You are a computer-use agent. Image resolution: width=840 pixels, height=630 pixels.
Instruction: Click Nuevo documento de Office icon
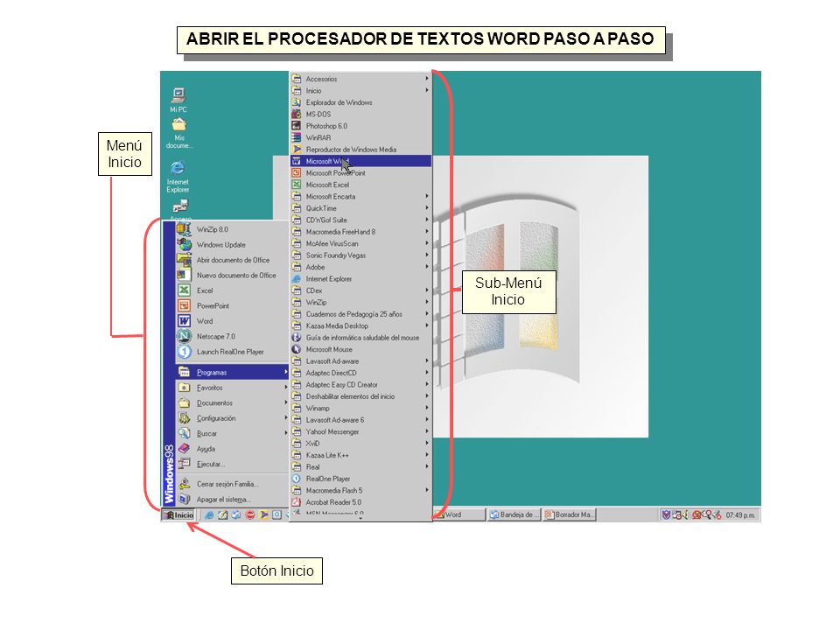click(184, 276)
